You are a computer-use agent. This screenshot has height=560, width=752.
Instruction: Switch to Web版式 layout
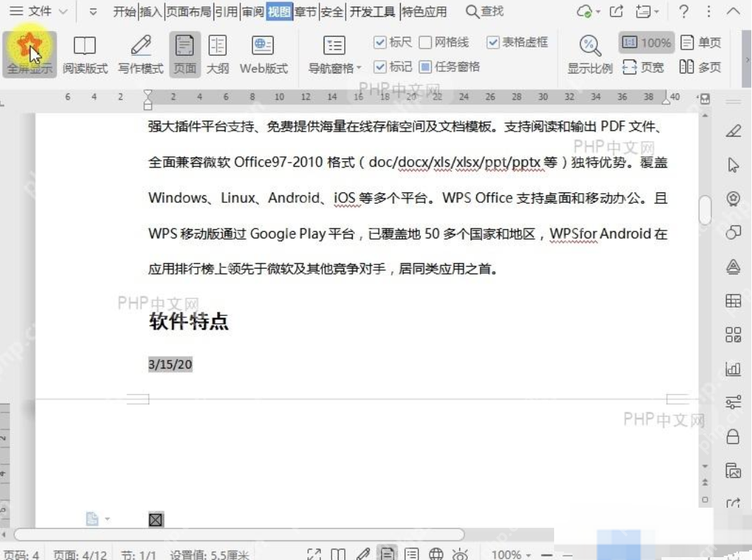click(264, 54)
